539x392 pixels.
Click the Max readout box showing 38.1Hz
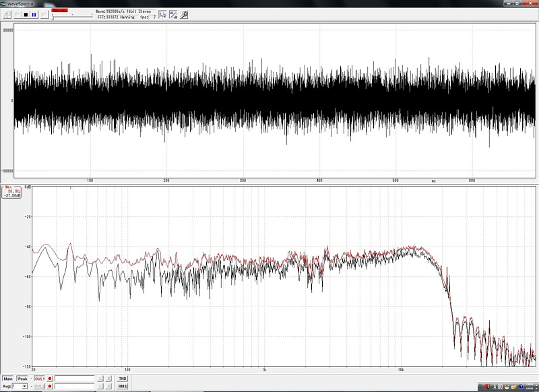tap(12, 191)
